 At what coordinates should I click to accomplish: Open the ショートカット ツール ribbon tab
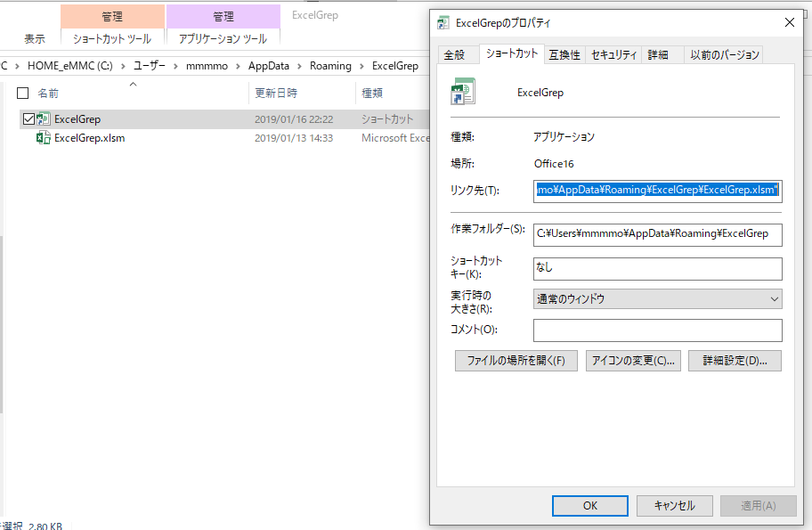(x=112, y=39)
